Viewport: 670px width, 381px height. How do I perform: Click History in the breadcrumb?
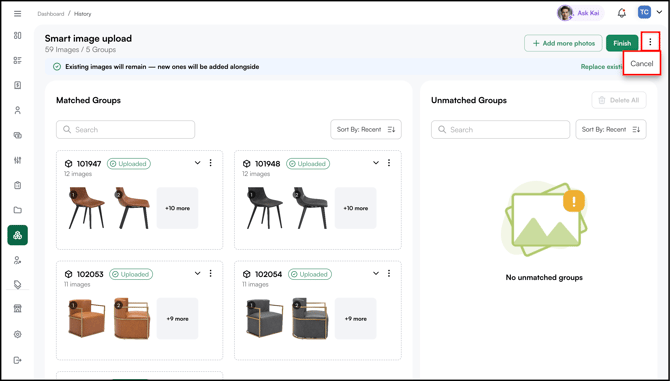82,14
